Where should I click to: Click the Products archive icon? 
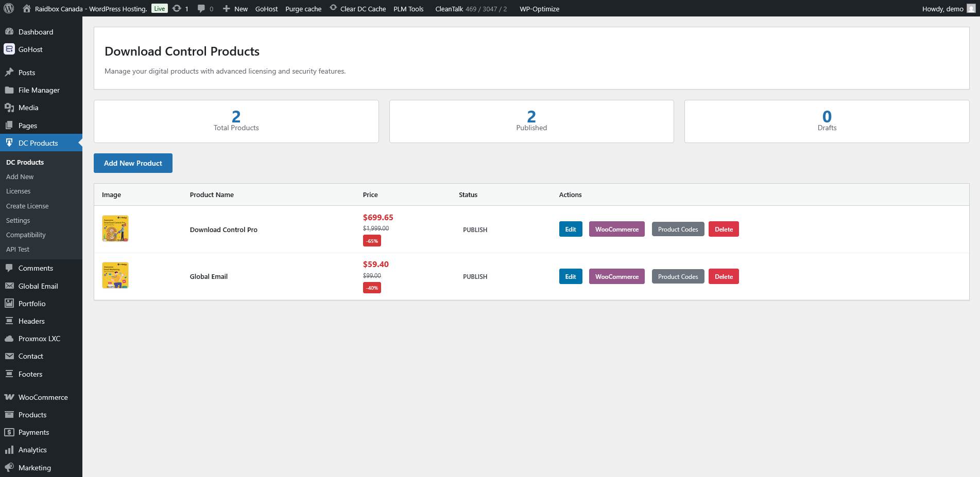click(9, 414)
